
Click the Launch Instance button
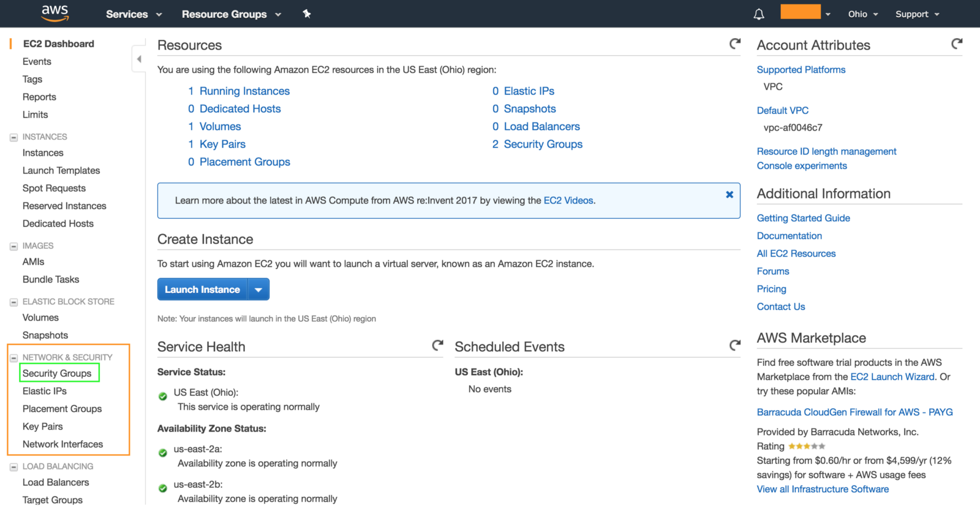(202, 289)
